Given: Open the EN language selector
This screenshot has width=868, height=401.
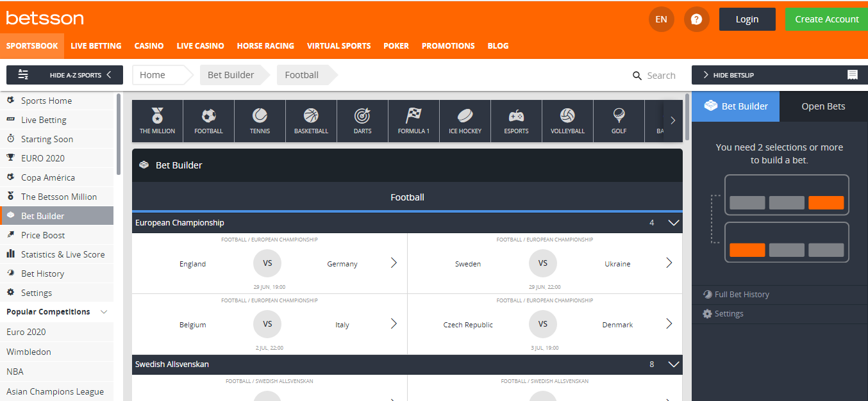Looking at the screenshot, I should coord(661,19).
